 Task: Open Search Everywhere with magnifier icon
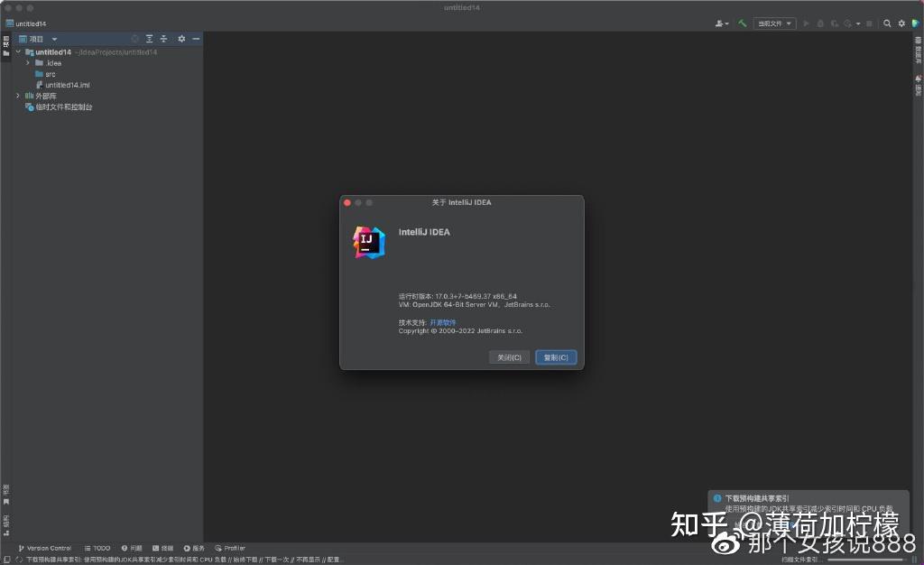[887, 23]
